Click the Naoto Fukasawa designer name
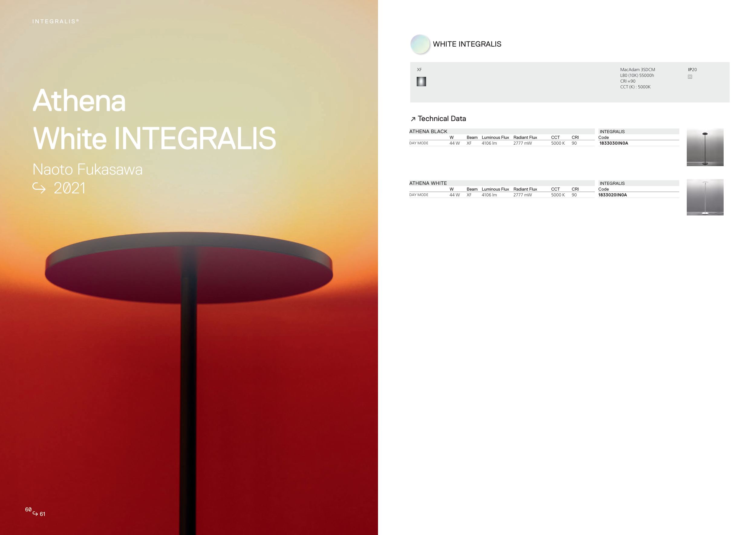The width and height of the screenshot is (756, 535). point(88,169)
